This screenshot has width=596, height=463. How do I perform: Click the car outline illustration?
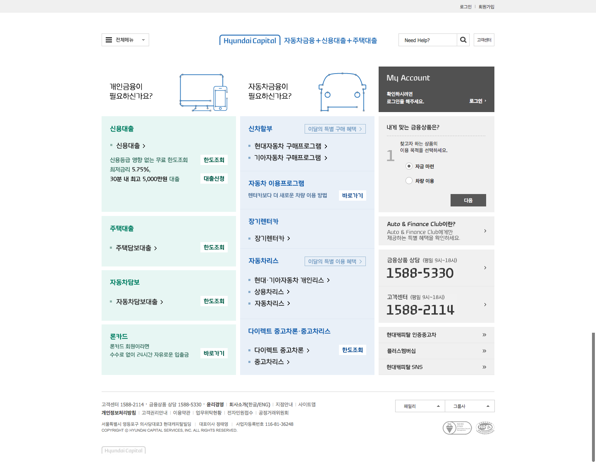click(x=342, y=92)
